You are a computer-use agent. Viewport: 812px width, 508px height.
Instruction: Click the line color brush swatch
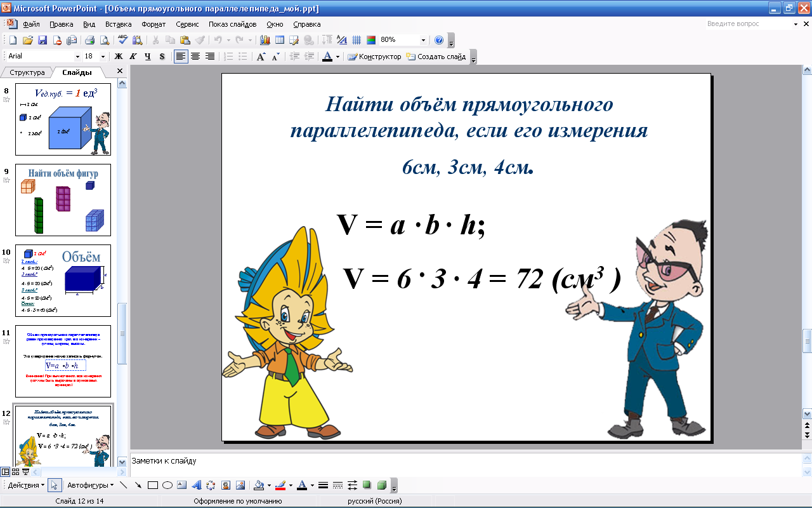tap(280, 485)
